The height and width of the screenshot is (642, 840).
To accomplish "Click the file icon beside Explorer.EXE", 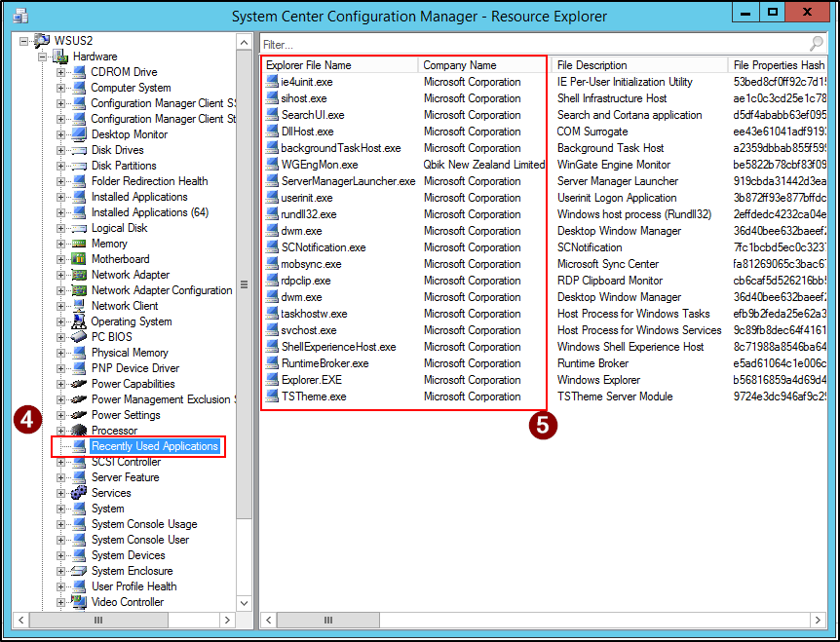I will (x=272, y=380).
